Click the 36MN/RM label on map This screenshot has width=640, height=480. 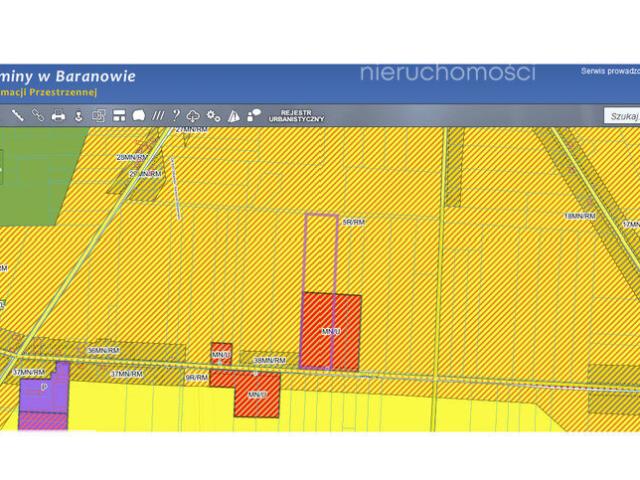tap(104, 351)
